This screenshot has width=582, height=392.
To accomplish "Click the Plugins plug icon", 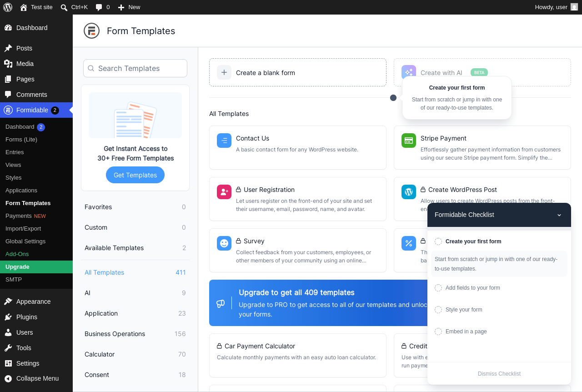I will [8, 317].
